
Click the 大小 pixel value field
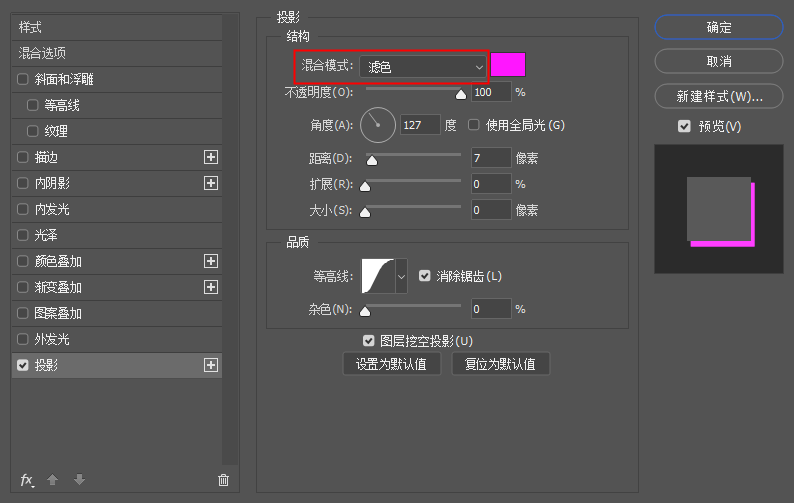point(491,210)
